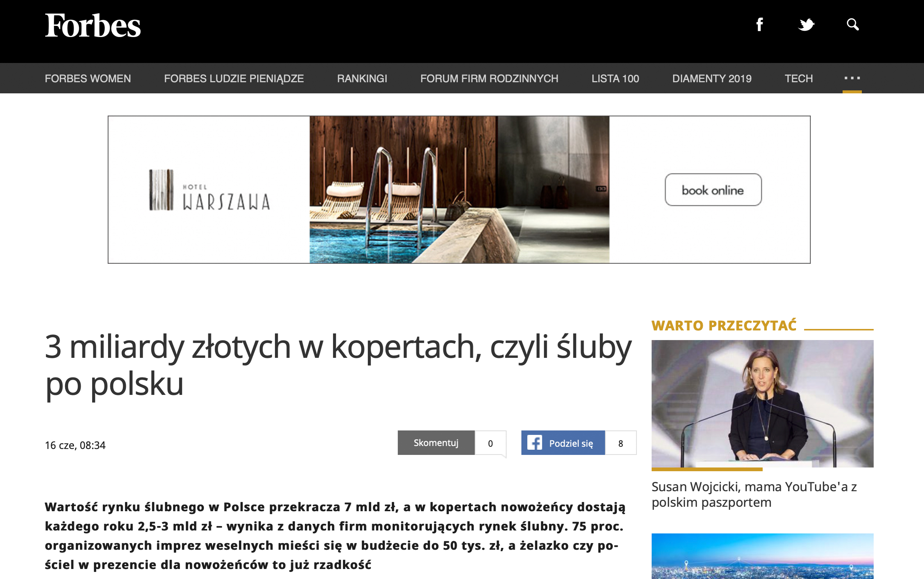Click the Hotel Warszawa logo in banner
Image resolution: width=924 pixels, height=579 pixels.
click(x=209, y=190)
